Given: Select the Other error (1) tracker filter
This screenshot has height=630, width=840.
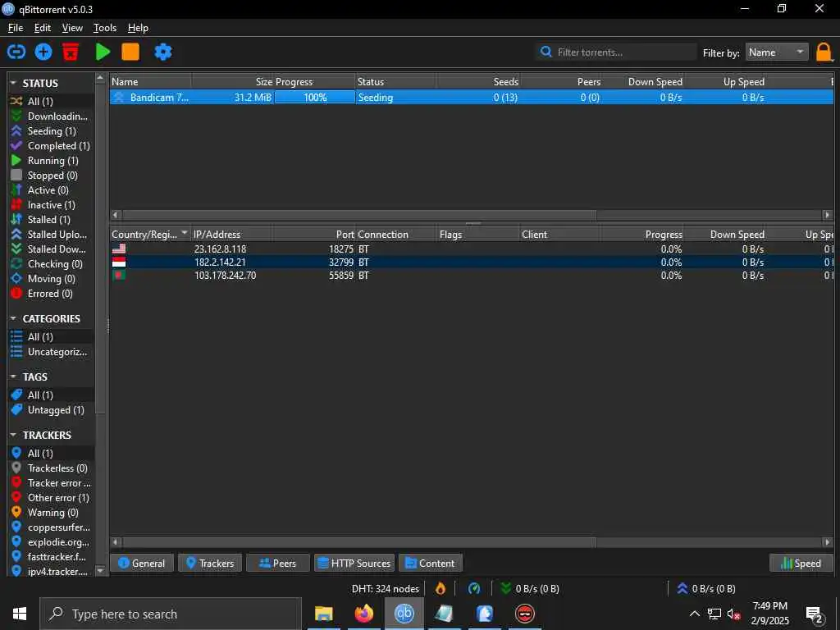Looking at the screenshot, I should coord(52,498).
